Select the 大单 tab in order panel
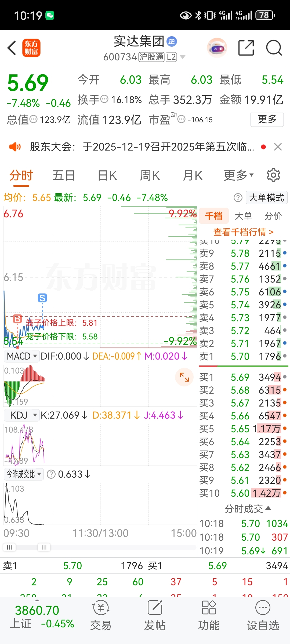290x644 pixels. tap(243, 216)
